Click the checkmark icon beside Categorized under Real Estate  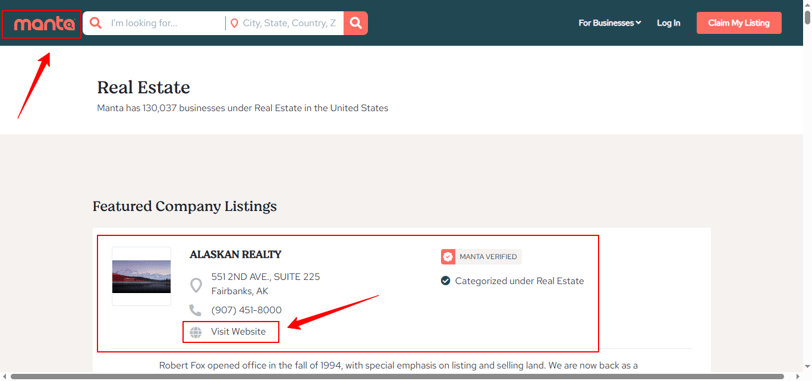445,281
